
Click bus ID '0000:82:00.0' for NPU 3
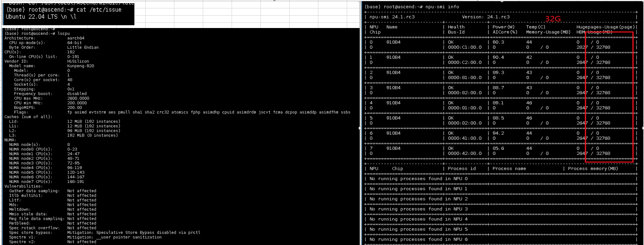pyautogui.click(x=465, y=93)
